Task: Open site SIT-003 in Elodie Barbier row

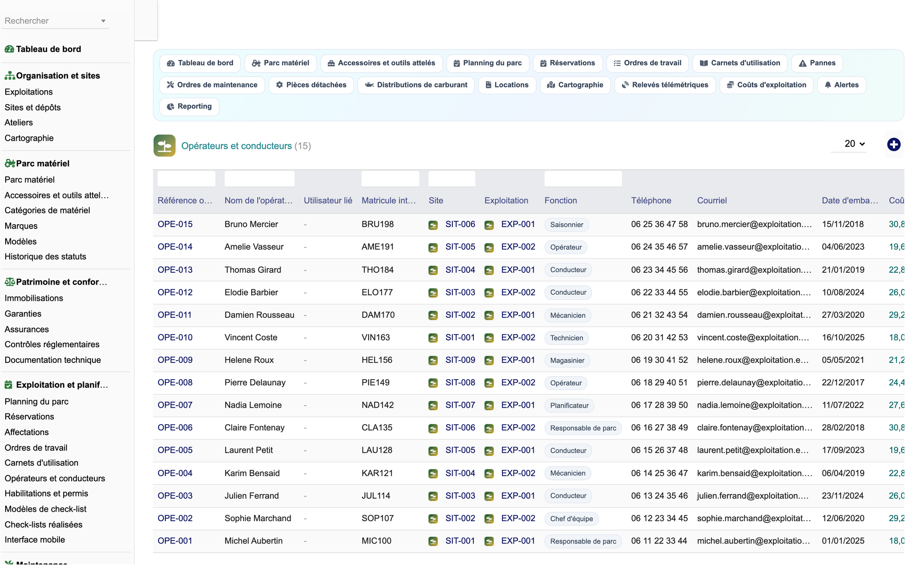Action: pos(460,292)
